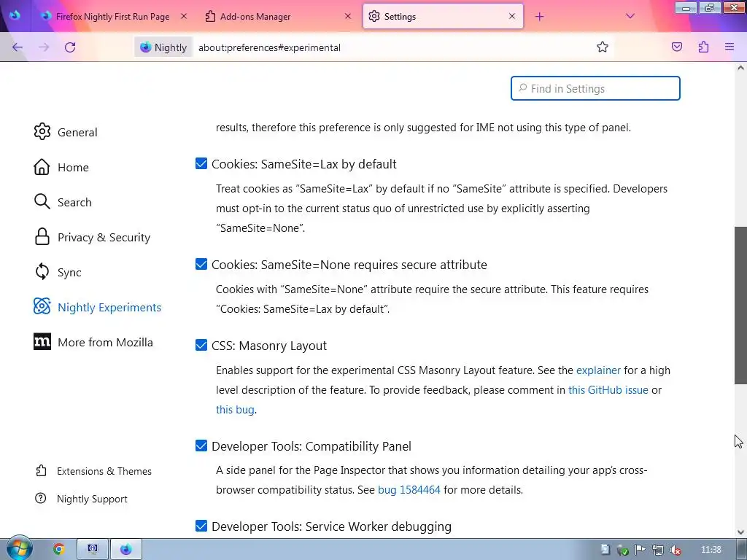Bookmark this page with the star icon
The width and height of the screenshot is (747, 560).
click(602, 47)
